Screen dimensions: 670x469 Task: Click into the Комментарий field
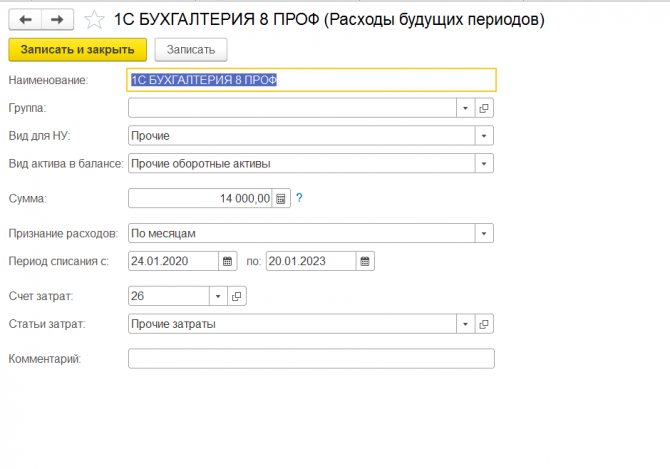(311, 359)
